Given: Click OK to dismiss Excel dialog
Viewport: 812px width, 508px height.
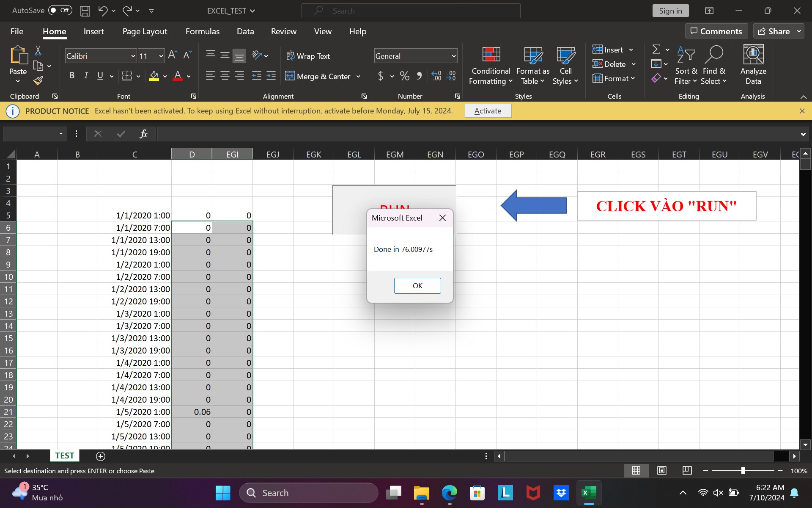Looking at the screenshot, I should [417, 286].
